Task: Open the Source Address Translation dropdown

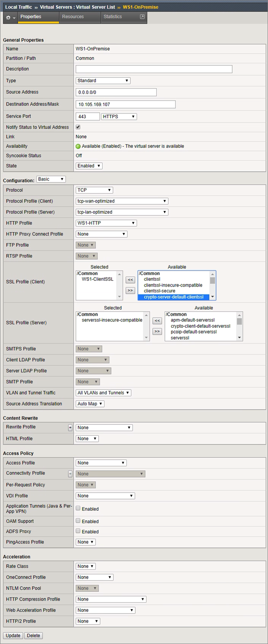Action: [90, 404]
